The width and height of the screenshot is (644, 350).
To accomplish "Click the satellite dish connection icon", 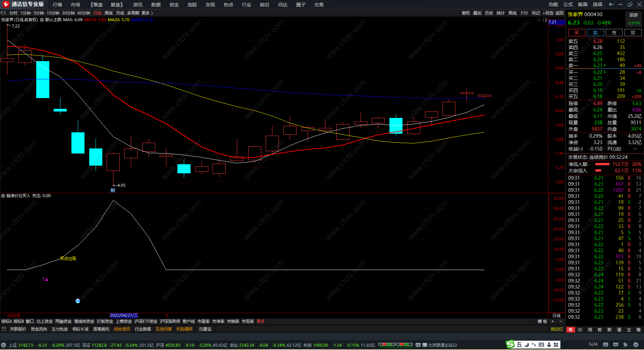I will pos(626,345).
